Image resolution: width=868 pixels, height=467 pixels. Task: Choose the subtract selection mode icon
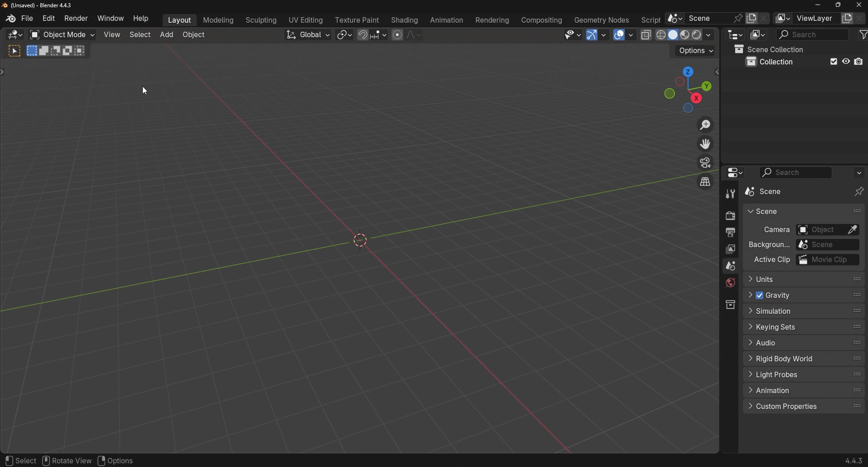pyautogui.click(x=56, y=51)
